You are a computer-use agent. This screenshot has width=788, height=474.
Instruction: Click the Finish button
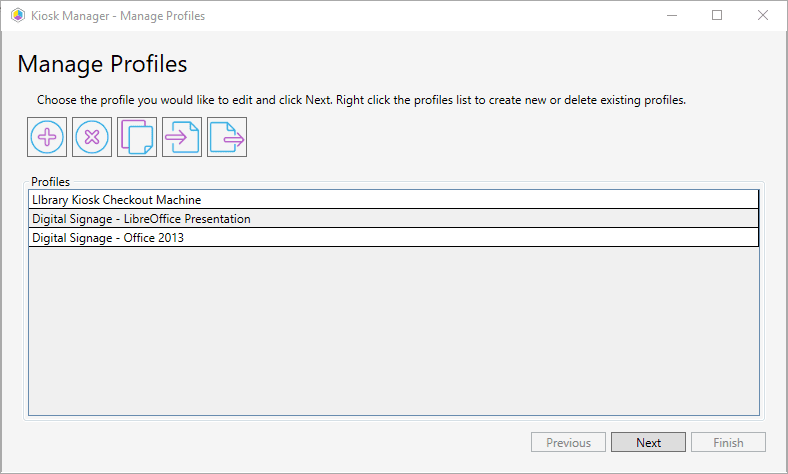tap(728, 442)
